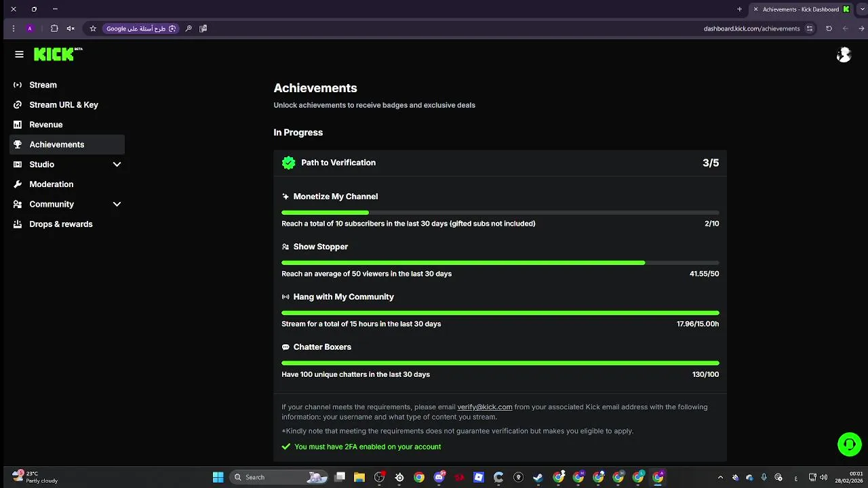Close the Achievements - Kick Dashboard tab

(x=756, y=9)
